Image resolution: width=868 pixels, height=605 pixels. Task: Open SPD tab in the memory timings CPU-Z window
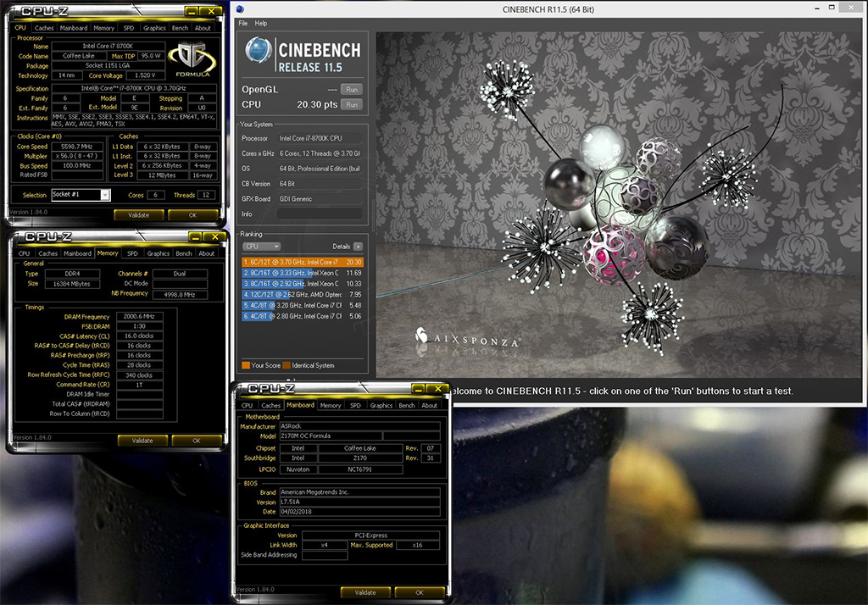[132, 253]
